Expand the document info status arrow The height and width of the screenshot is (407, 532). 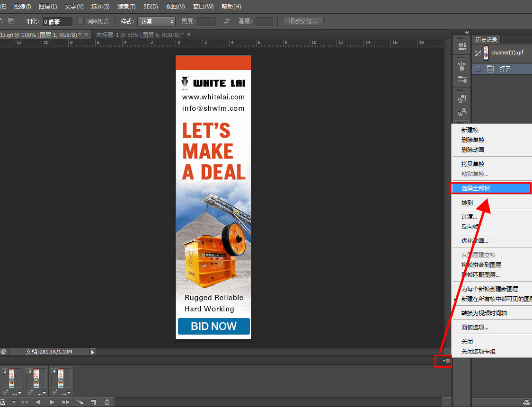click(93, 352)
